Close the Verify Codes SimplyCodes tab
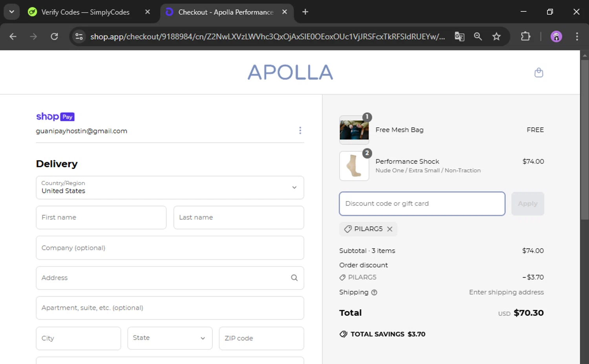 (x=147, y=12)
